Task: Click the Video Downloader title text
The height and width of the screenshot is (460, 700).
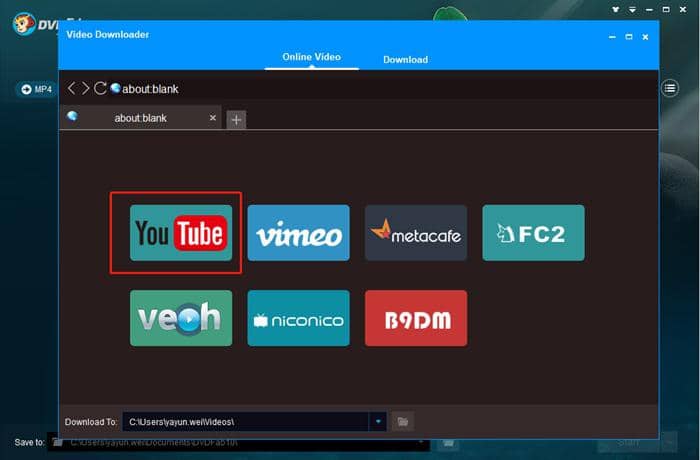Action: tap(108, 34)
